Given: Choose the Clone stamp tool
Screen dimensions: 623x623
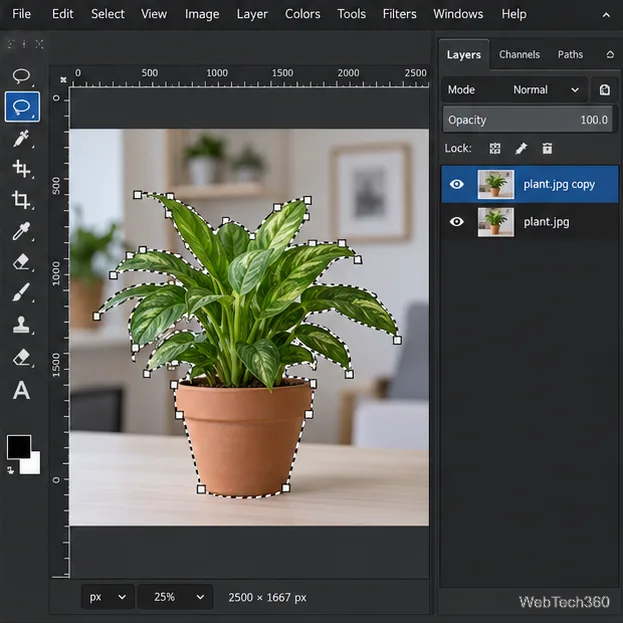Looking at the screenshot, I should (21, 324).
